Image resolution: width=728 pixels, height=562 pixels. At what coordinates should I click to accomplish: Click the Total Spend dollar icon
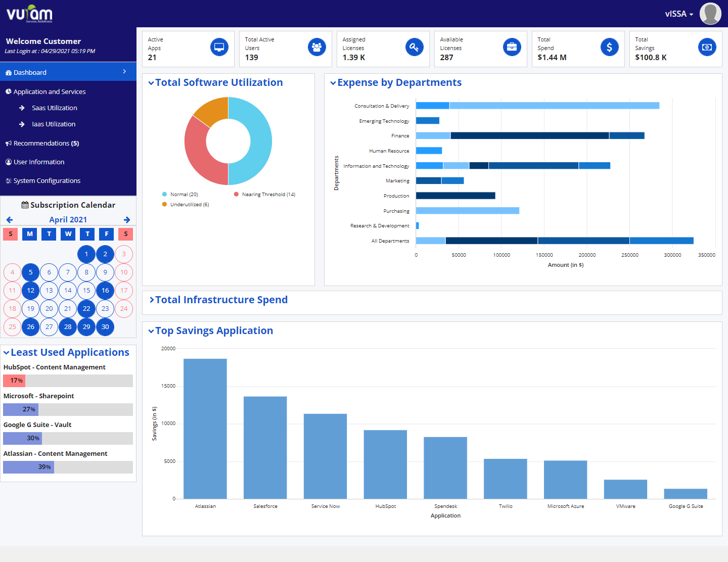[609, 47]
